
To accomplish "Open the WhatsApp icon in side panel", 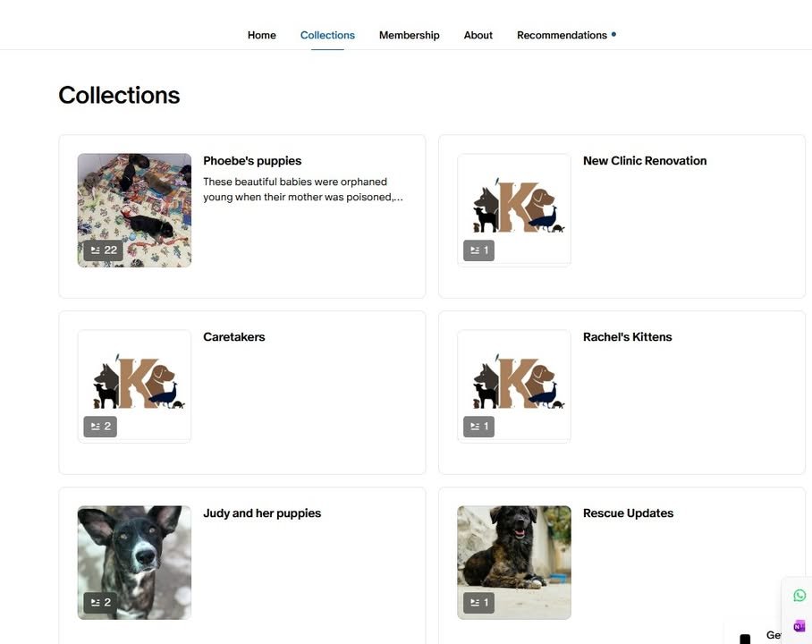I will click(799, 596).
